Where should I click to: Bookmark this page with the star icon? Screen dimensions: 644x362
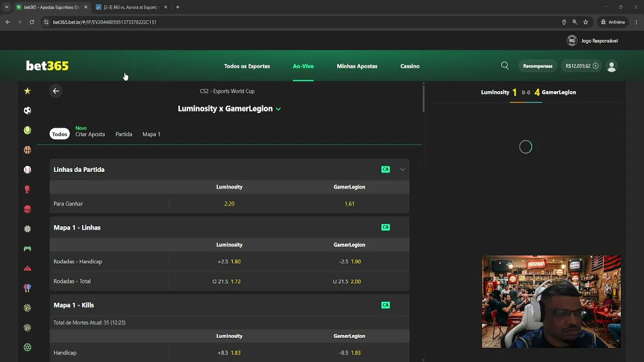586,22
